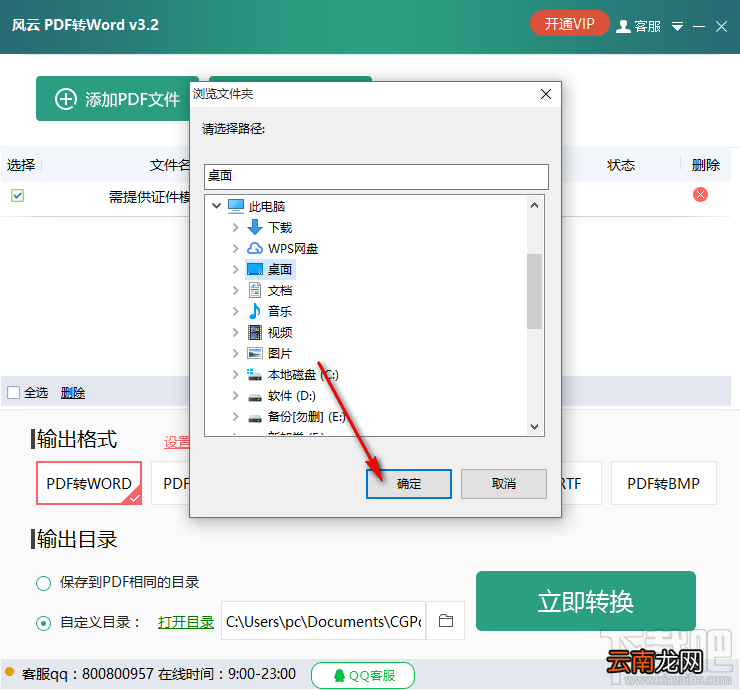740x690 pixels.
Task: Click the 状态 column header
Action: coord(621,165)
